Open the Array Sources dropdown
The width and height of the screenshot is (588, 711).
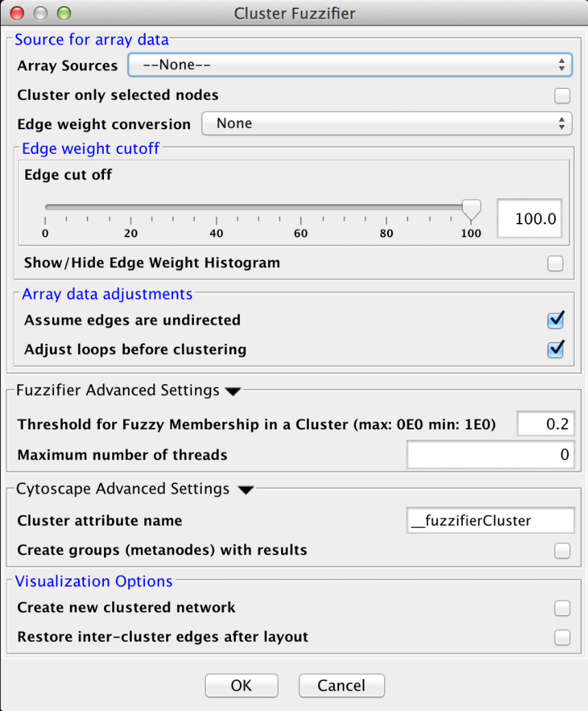(x=349, y=65)
